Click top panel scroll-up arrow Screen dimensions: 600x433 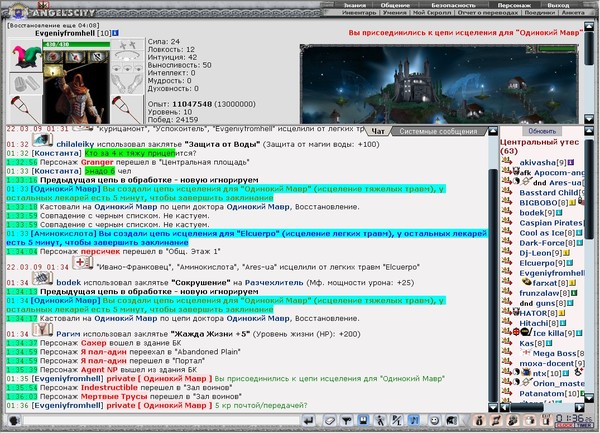pos(589,27)
